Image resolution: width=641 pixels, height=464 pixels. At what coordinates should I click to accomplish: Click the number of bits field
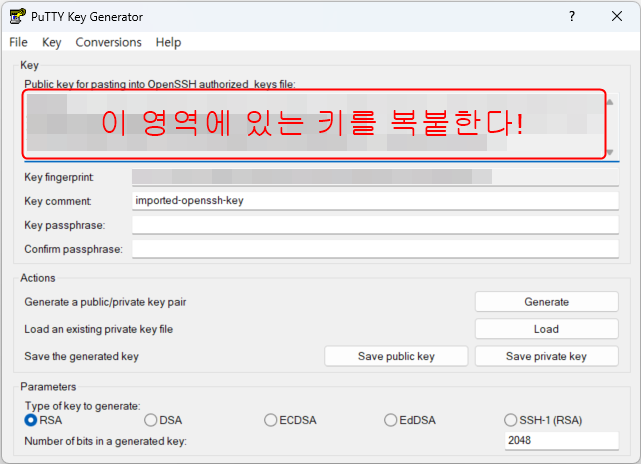(x=562, y=441)
